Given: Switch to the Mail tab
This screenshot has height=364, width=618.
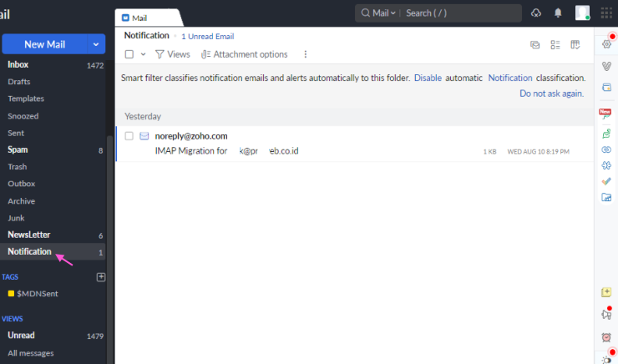Looking at the screenshot, I should (x=148, y=18).
